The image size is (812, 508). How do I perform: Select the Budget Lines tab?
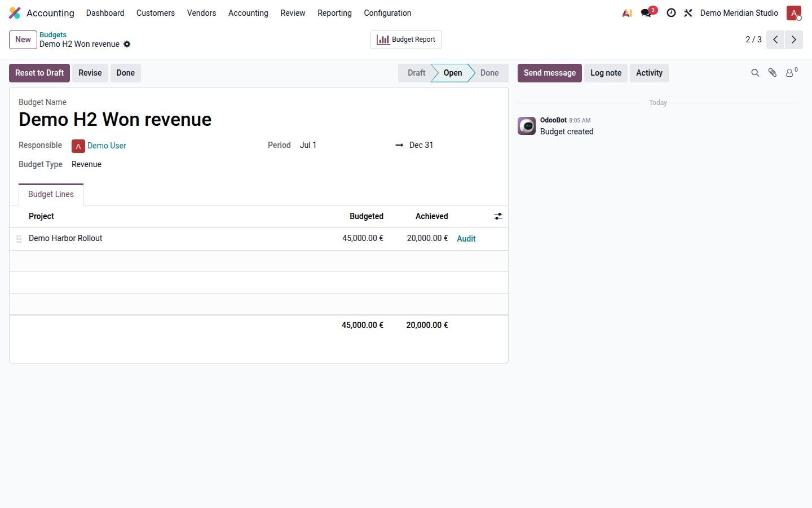pos(51,194)
